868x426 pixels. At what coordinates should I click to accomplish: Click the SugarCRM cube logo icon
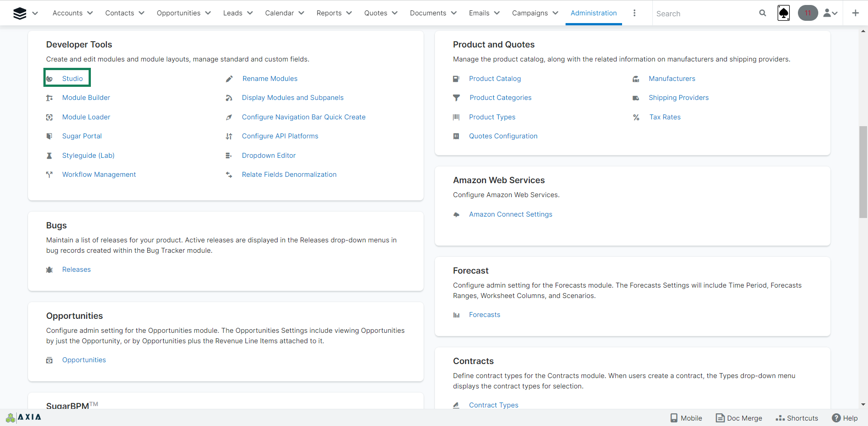tap(20, 14)
